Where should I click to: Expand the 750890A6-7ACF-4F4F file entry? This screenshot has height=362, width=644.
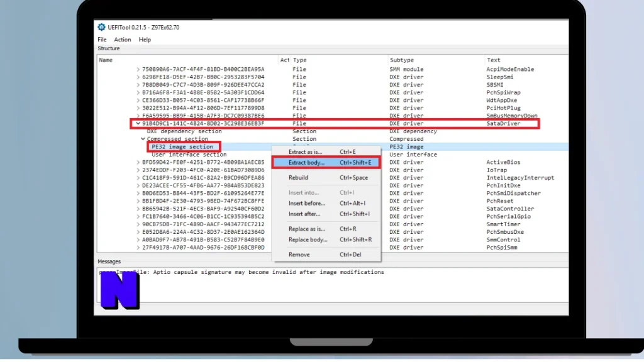138,69
